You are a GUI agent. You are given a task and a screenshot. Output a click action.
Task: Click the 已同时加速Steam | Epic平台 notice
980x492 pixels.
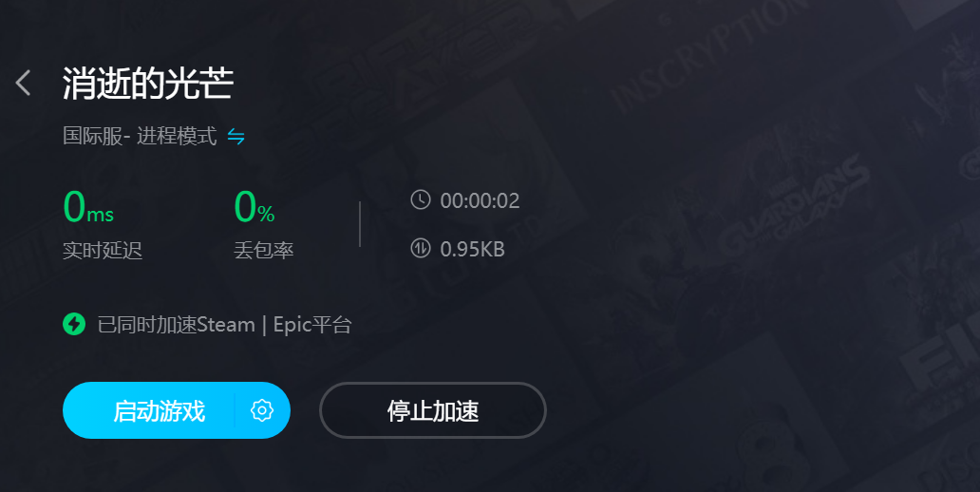(x=224, y=325)
